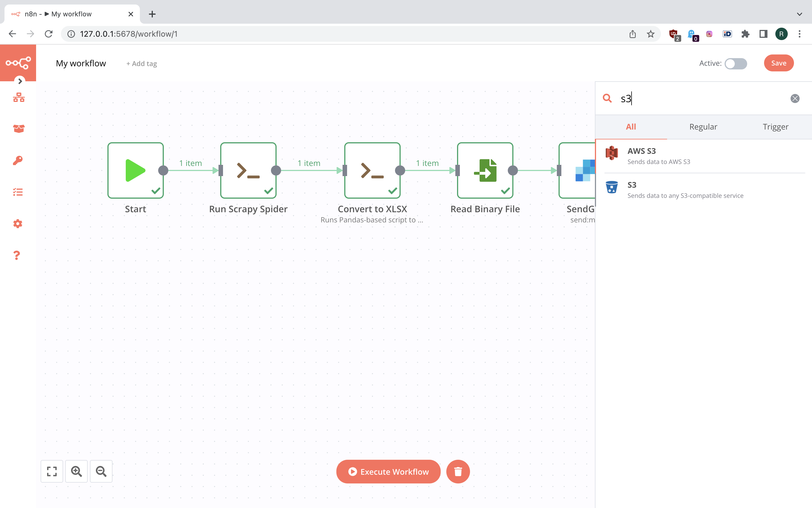Rename My workflow title
The width and height of the screenshot is (812, 508).
coord(81,63)
